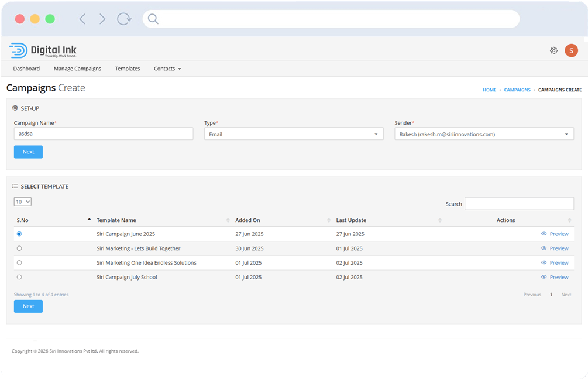Reload the page with the refresh icon
588x379 pixels.
tap(124, 19)
